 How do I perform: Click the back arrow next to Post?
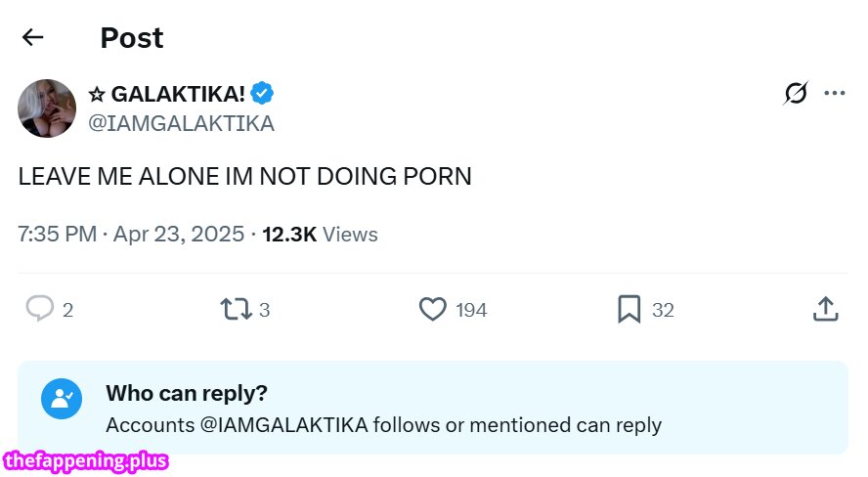33,37
